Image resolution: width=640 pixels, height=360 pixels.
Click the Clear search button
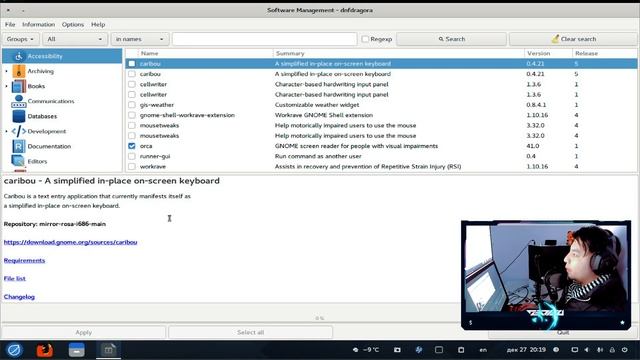[x=573, y=39]
